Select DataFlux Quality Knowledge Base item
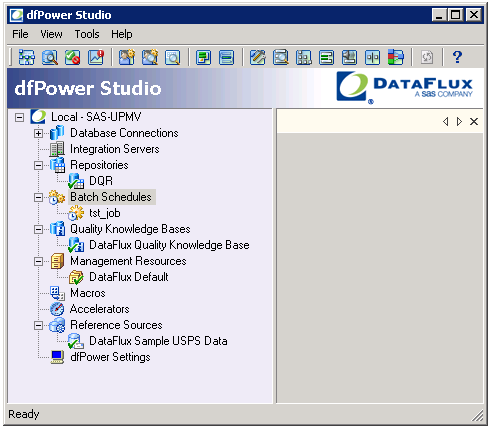The height and width of the screenshot is (428, 491). 169,245
